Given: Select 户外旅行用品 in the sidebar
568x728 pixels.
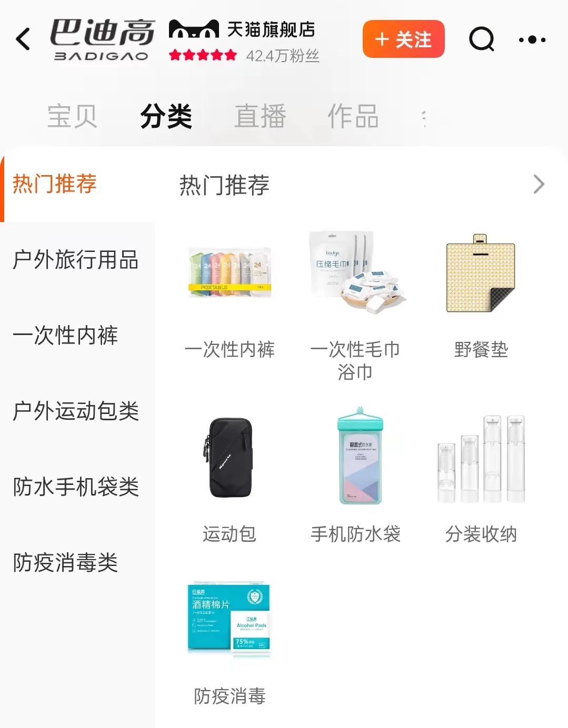Looking at the screenshot, I should [76, 260].
